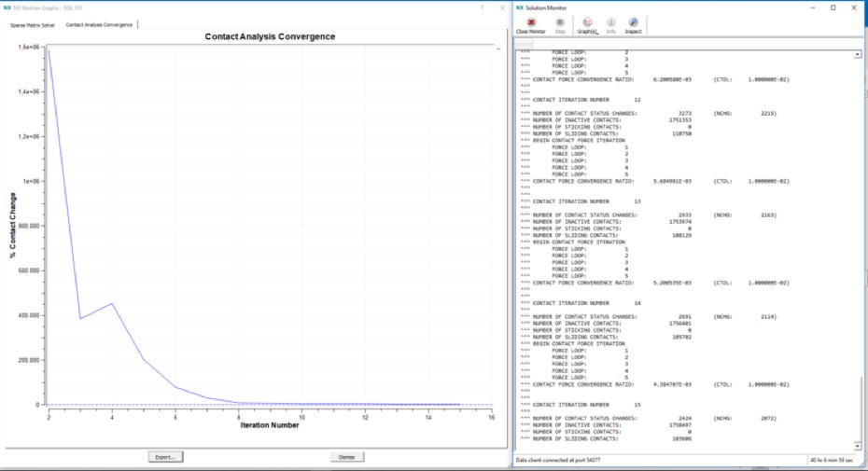Click the Stop icon in Solution Monitor

pyautogui.click(x=560, y=22)
